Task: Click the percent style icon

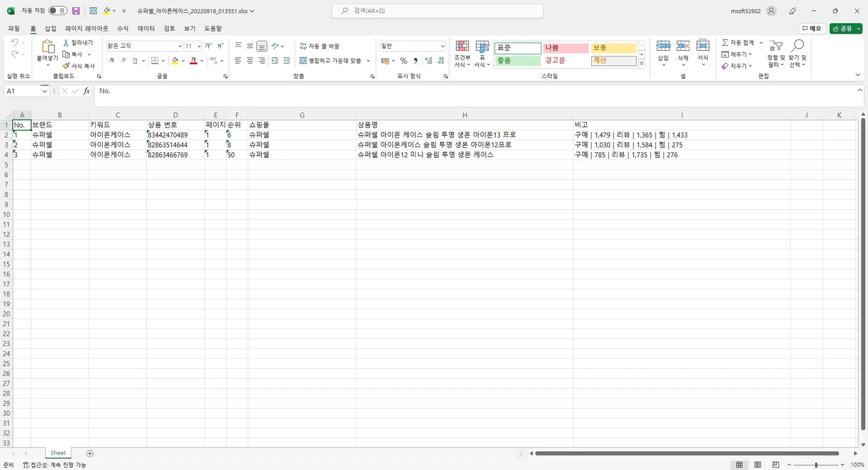Action: (404, 61)
